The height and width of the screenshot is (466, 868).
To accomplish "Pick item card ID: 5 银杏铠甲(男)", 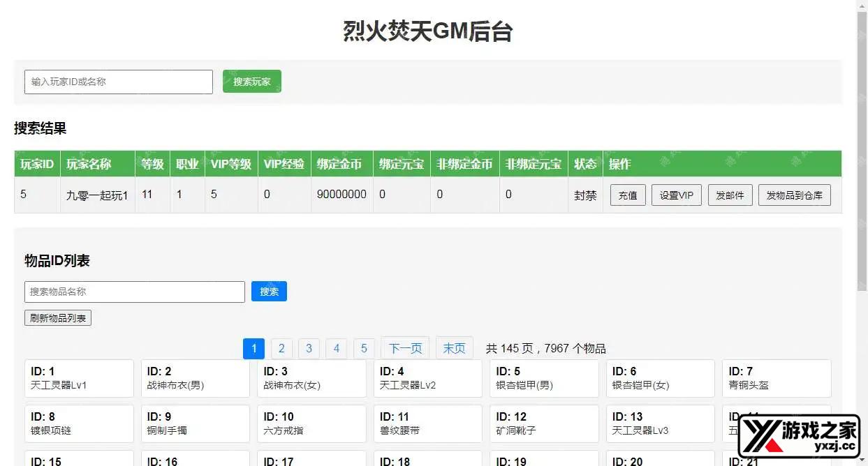I will [x=544, y=378].
